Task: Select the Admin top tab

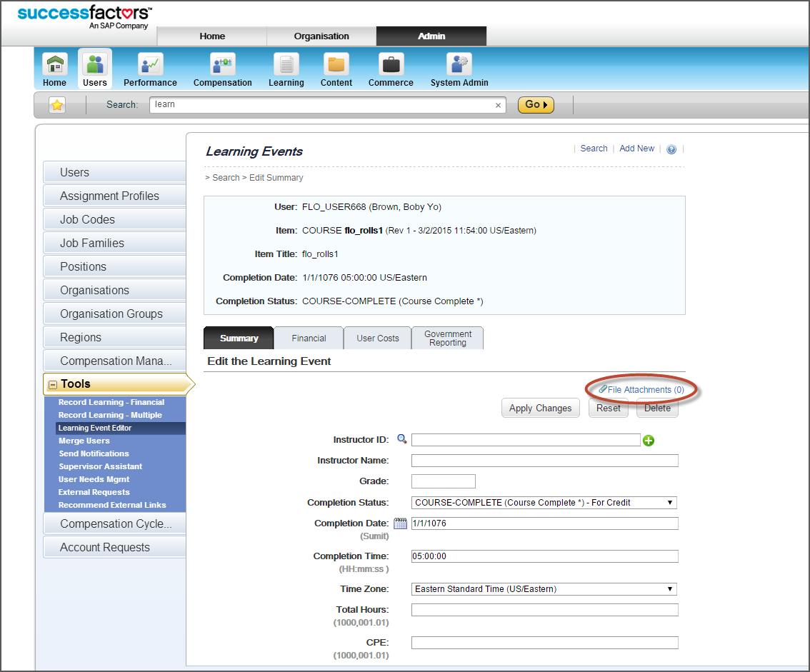Action: 431,36
